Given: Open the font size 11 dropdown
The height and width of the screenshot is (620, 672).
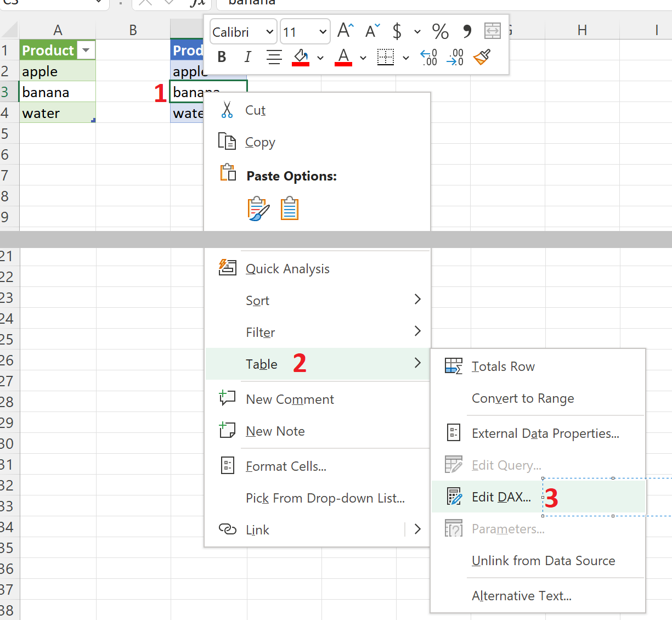Looking at the screenshot, I should (x=305, y=32).
